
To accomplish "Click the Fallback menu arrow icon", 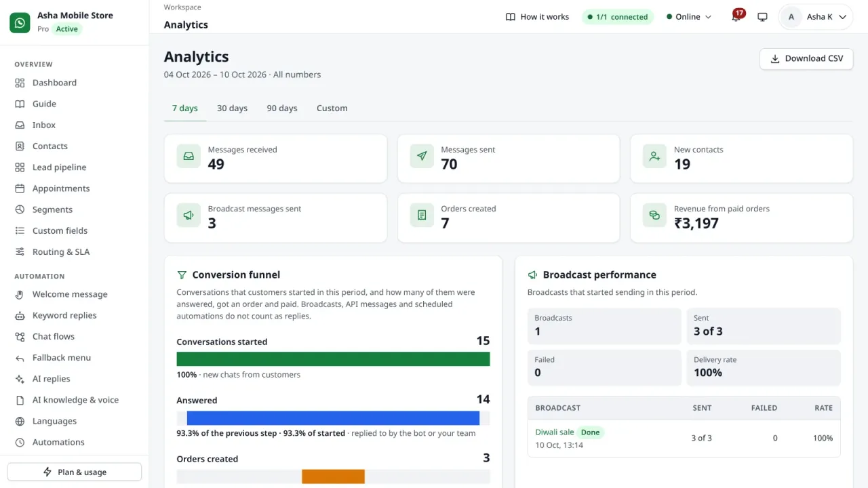I will click(20, 358).
